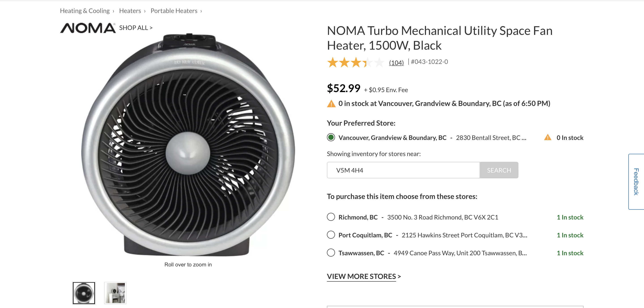Click the star rating icons
The width and height of the screenshot is (644, 308).
tap(356, 62)
